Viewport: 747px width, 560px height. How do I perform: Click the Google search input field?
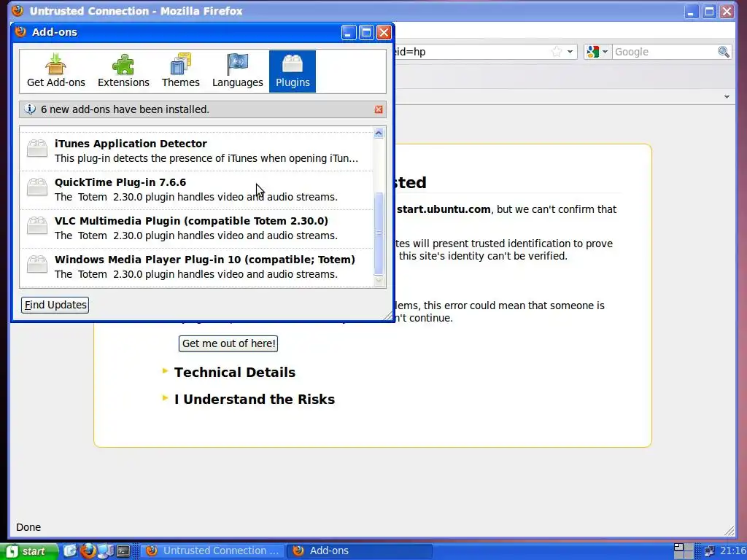click(x=665, y=52)
